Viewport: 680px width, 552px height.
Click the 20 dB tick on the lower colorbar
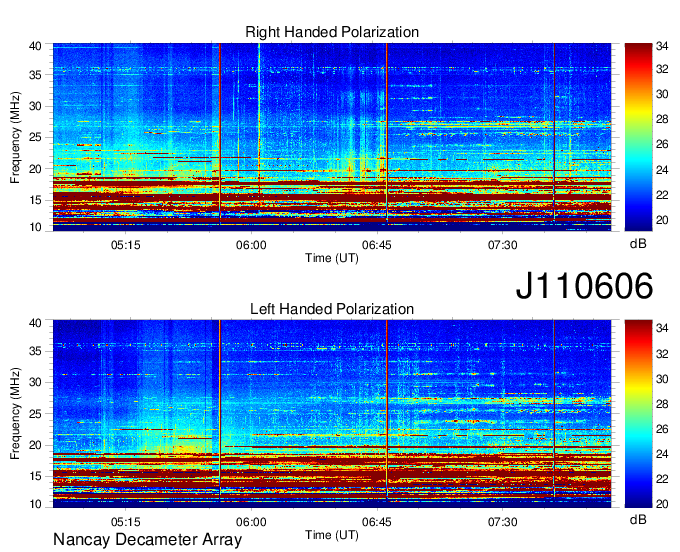click(662, 504)
